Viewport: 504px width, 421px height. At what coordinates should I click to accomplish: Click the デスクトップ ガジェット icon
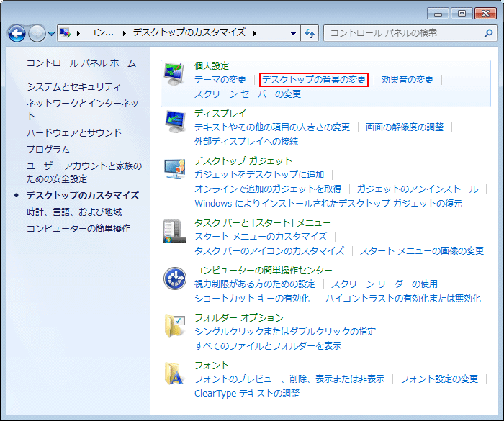pyautogui.click(x=175, y=169)
